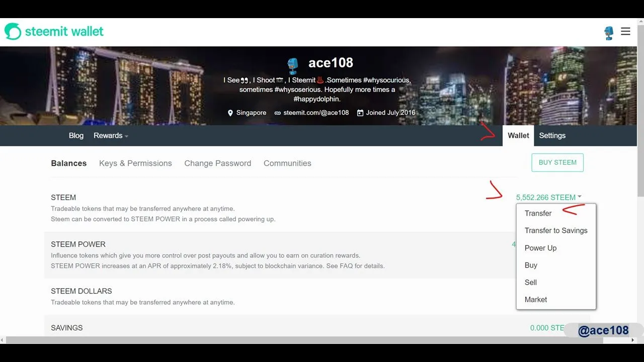Choose Transfer to Savings
644x362 pixels.
[556, 231]
